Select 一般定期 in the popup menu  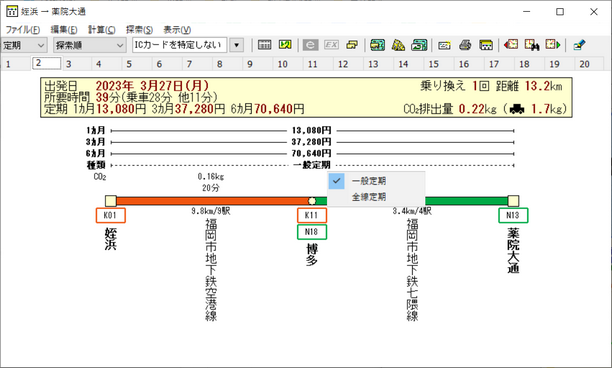click(376, 181)
